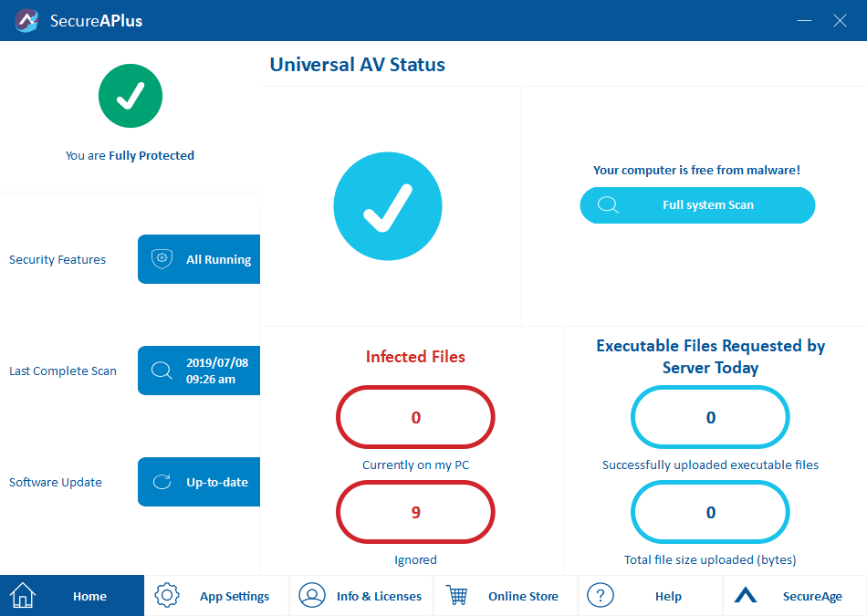
Task: Click the magnifier icon on Last Complete Scan
Action: coord(162,371)
